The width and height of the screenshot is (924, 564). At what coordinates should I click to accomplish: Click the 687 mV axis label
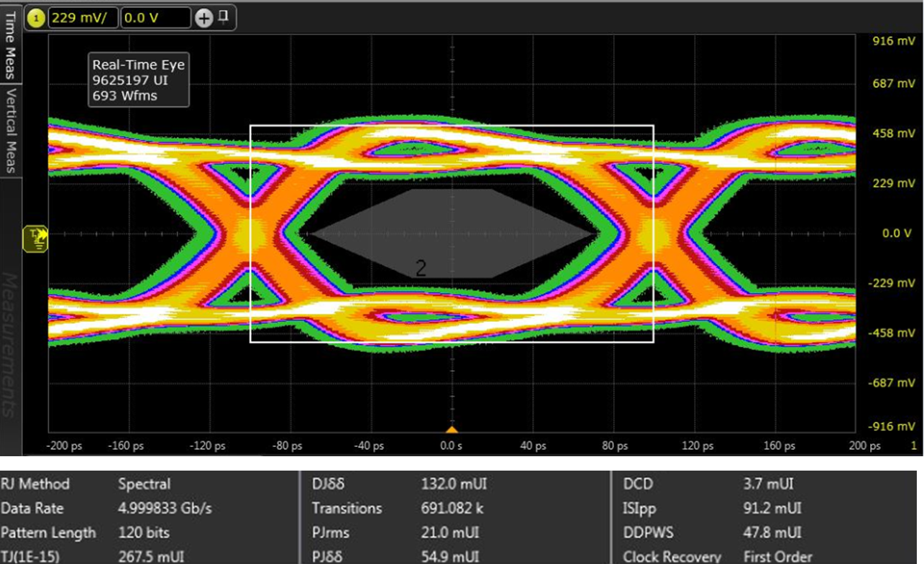pyautogui.click(x=892, y=84)
